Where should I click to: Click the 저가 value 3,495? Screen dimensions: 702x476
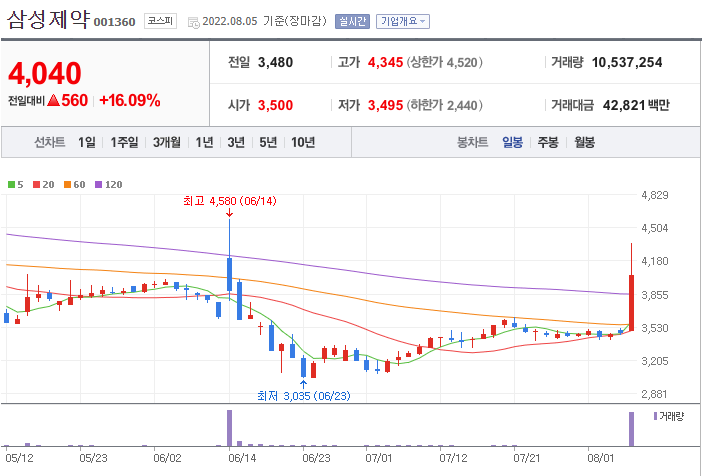tap(385, 105)
